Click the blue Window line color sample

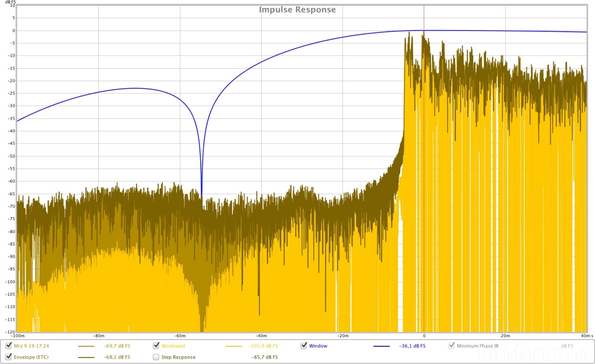[381, 346]
